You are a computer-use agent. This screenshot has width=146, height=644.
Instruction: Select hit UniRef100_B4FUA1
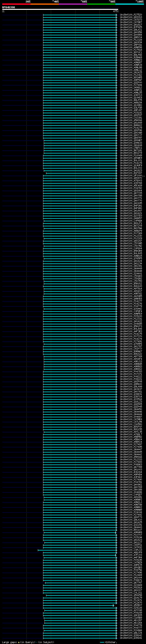pyautogui.click(x=131, y=206)
